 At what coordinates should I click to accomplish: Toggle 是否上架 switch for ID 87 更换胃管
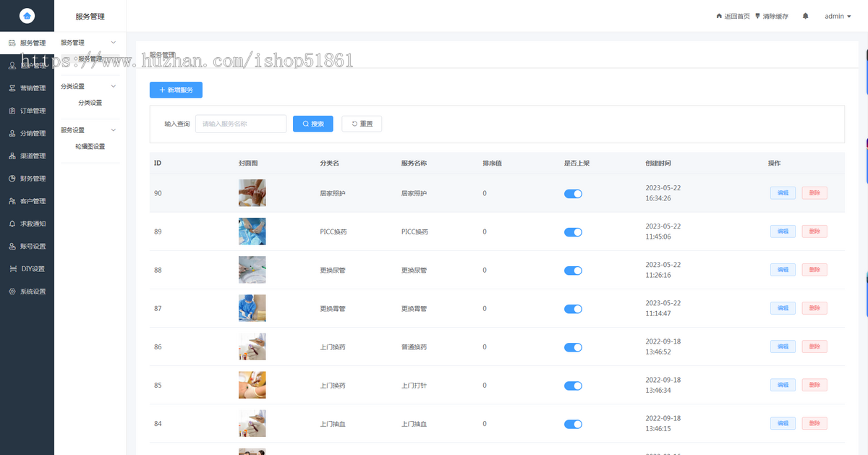pyautogui.click(x=573, y=309)
